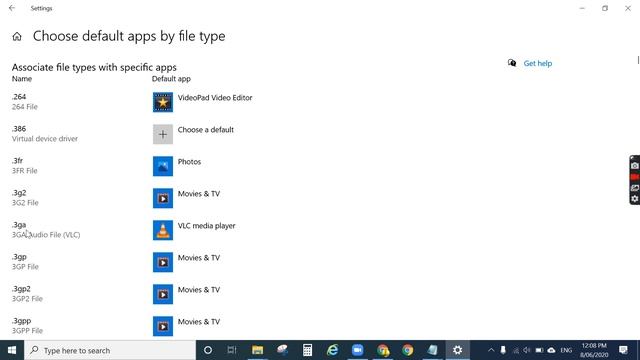Click the back arrow in Settings title bar

click(x=12, y=8)
